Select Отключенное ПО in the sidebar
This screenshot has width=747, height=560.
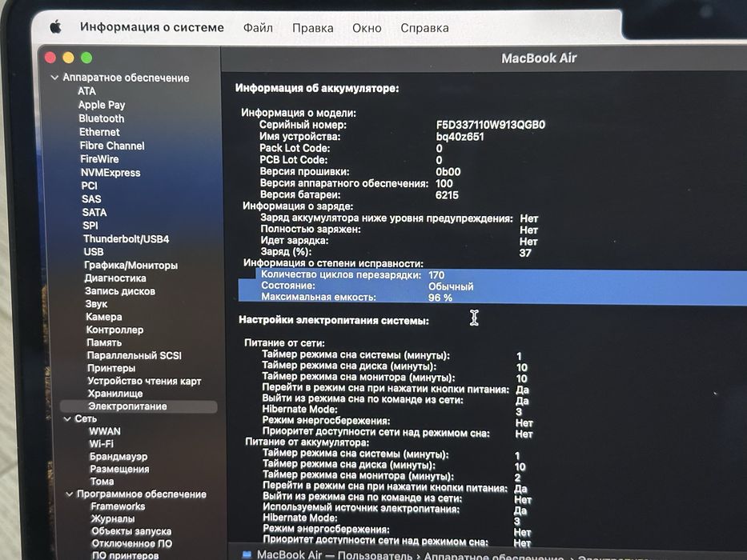click(x=132, y=544)
